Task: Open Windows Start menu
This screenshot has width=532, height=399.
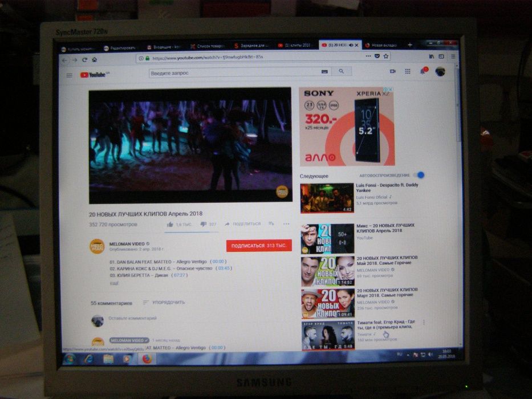Action: [70, 359]
